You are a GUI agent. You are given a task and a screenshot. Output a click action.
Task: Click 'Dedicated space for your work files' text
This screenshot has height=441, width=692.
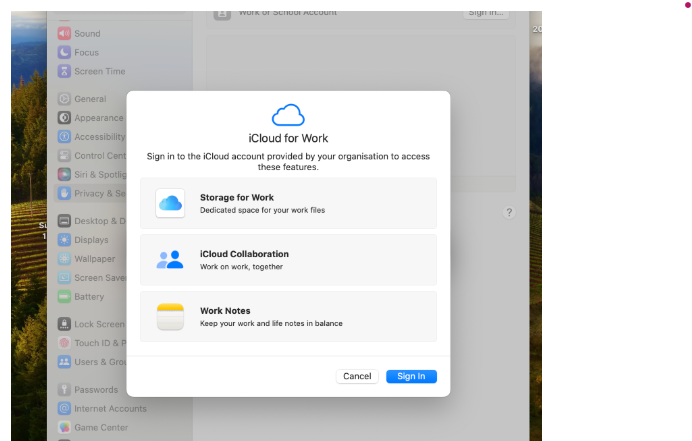[263, 210]
